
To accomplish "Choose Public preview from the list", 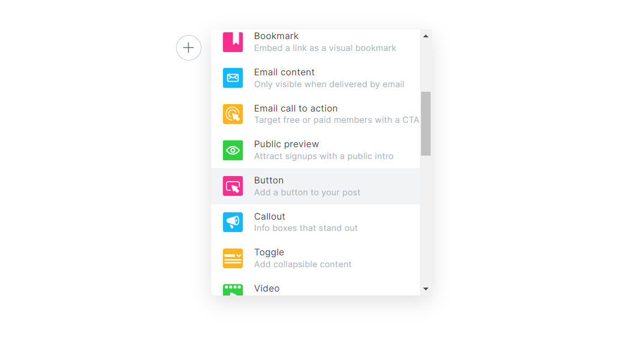I will coord(315,150).
